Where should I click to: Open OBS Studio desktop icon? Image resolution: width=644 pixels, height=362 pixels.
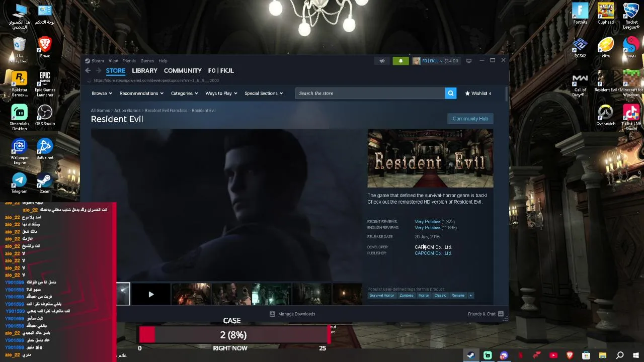(x=45, y=115)
